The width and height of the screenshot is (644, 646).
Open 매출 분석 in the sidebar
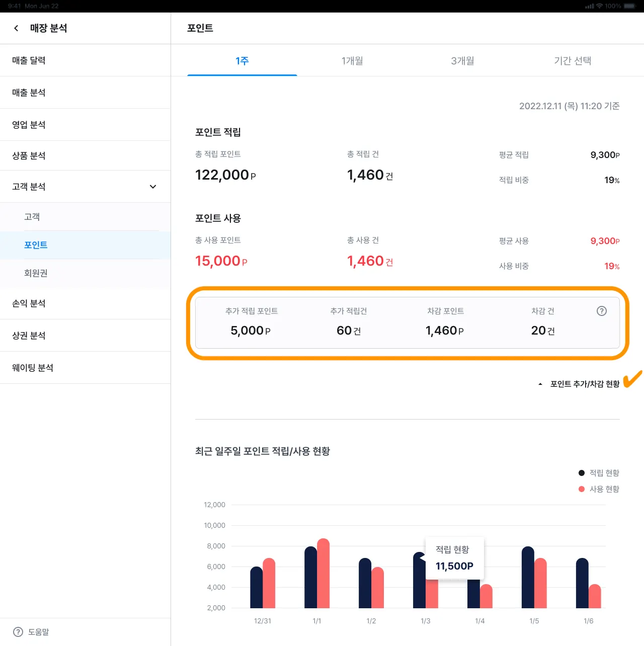(85, 93)
